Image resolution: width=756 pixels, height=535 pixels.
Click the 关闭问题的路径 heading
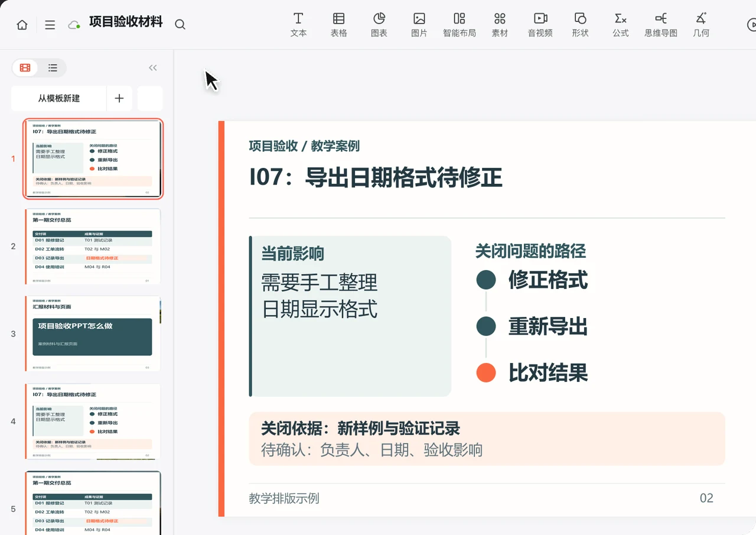[x=530, y=251]
